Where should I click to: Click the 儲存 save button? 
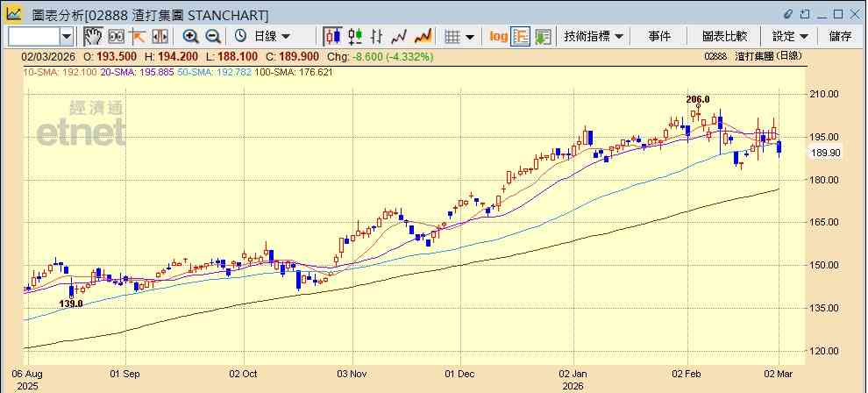[x=840, y=37]
